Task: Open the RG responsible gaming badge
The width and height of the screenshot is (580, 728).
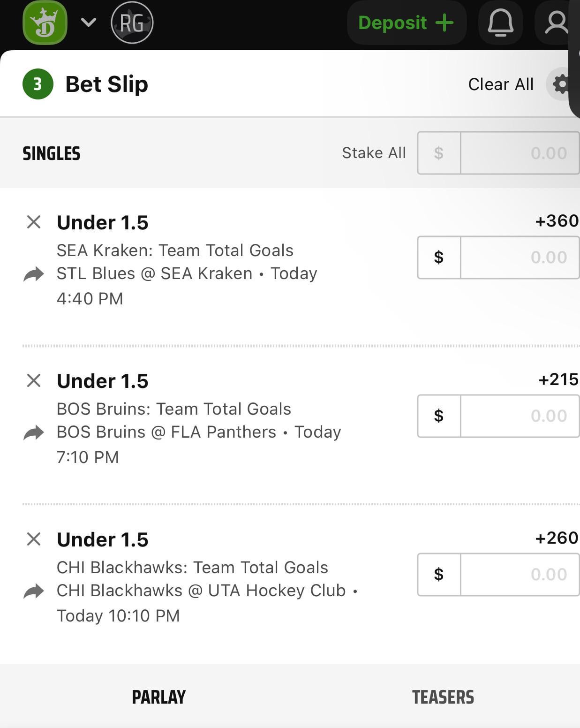Action: pyautogui.click(x=132, y=23)
